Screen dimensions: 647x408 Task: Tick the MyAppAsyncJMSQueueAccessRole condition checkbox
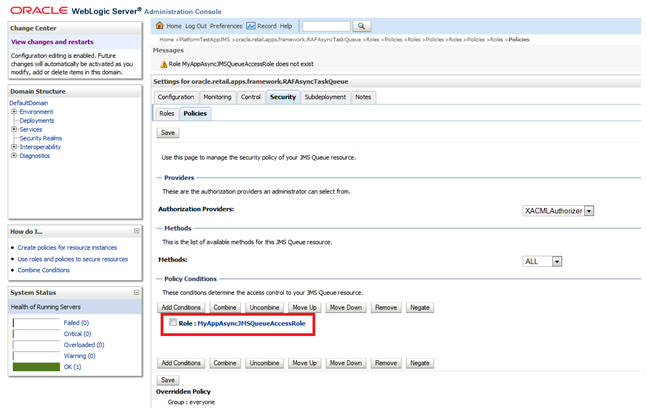[x=173, y=323]
